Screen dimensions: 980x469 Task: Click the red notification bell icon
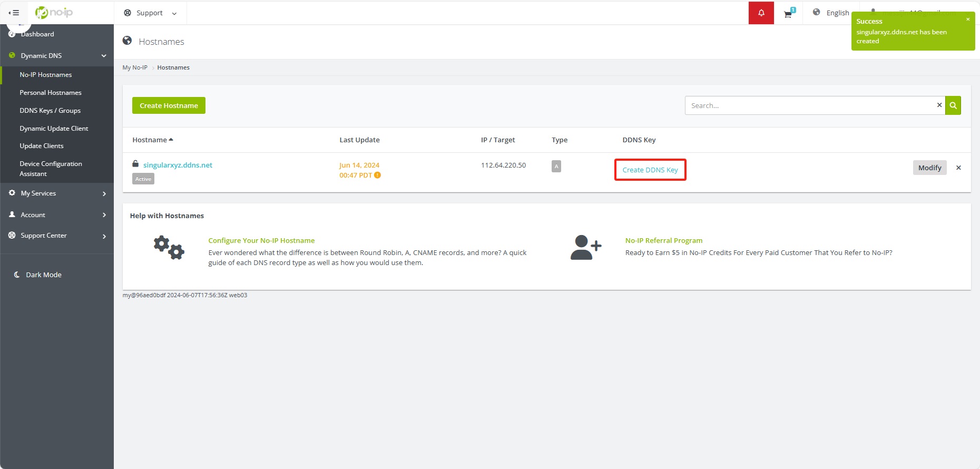(761, 13)
